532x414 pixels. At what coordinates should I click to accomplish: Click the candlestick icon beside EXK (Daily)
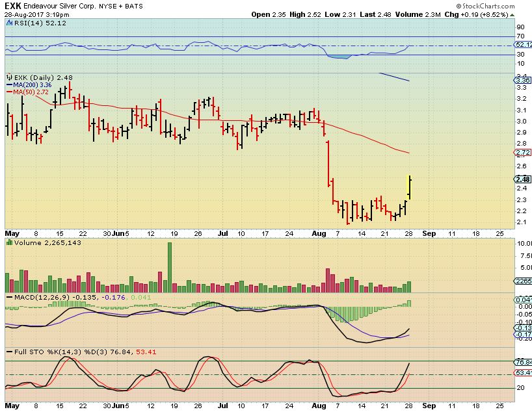pos(10,77)
